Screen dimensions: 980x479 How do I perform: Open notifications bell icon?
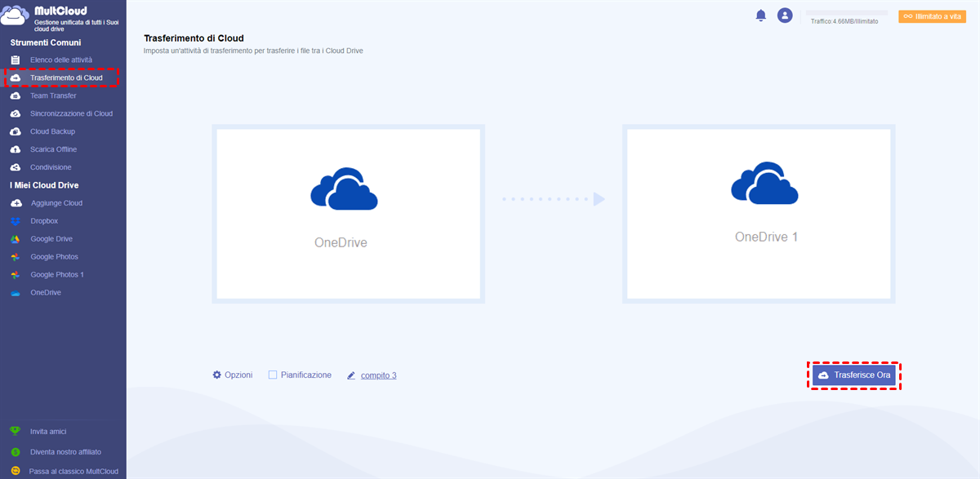pos(761,16)
